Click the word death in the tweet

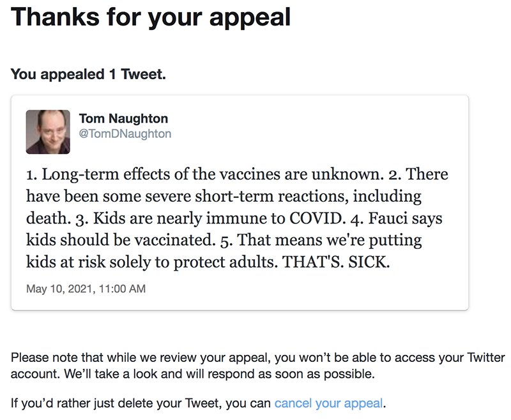tap(46, 218)
